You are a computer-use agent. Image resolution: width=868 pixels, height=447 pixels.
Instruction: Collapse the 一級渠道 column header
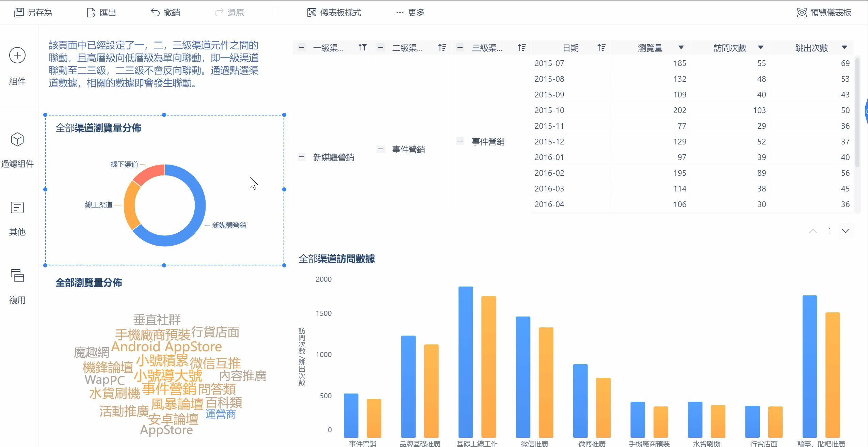[301, 47]
